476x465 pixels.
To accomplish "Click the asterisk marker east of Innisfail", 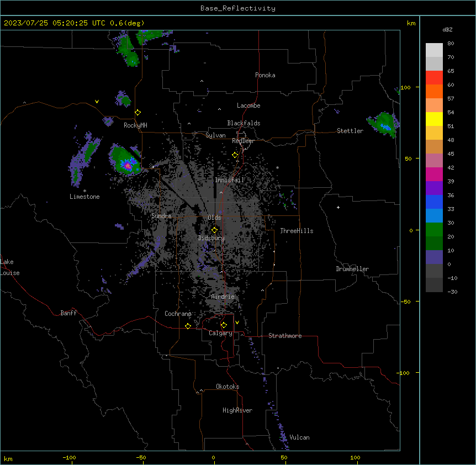I will point(277,168).
